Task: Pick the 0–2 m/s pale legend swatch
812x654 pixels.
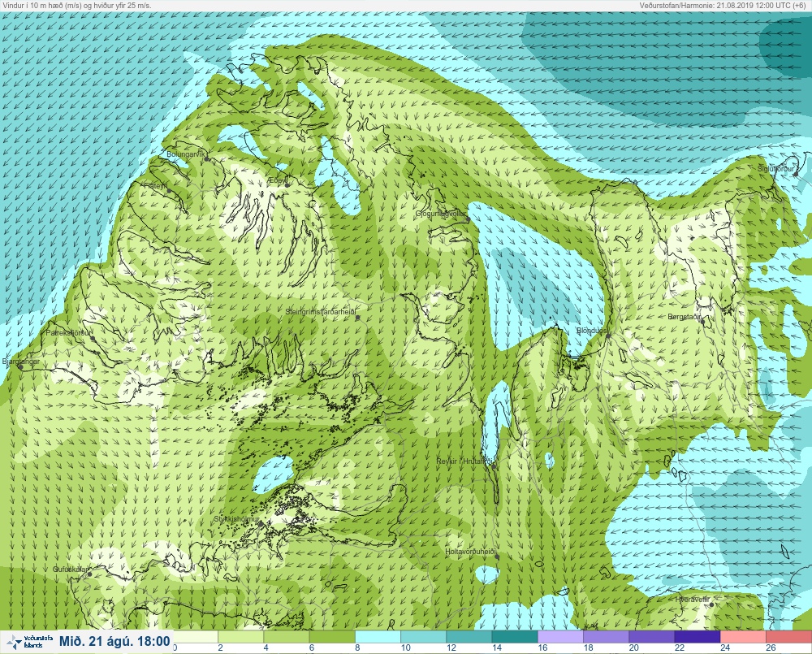Action: click(x=195, y=636)
